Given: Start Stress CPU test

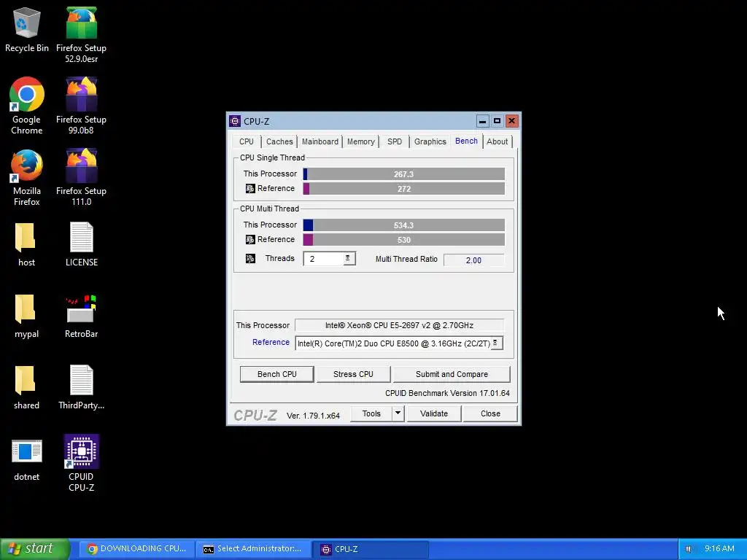Looking at the screenshot, I should (x=353, y=374).
